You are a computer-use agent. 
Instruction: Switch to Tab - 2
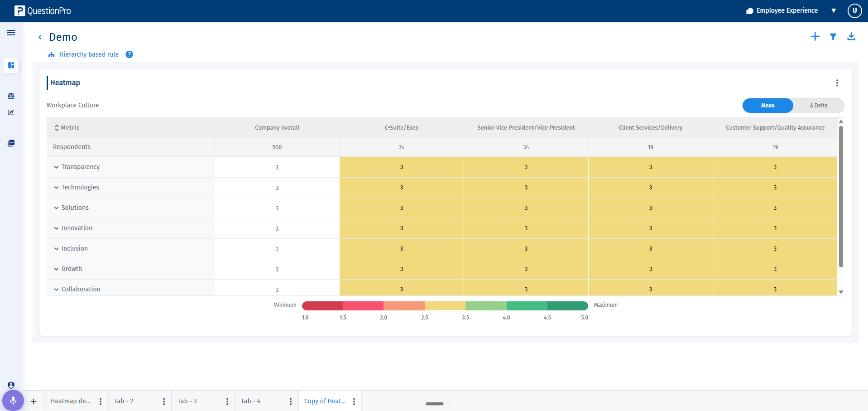click(124, 401)
